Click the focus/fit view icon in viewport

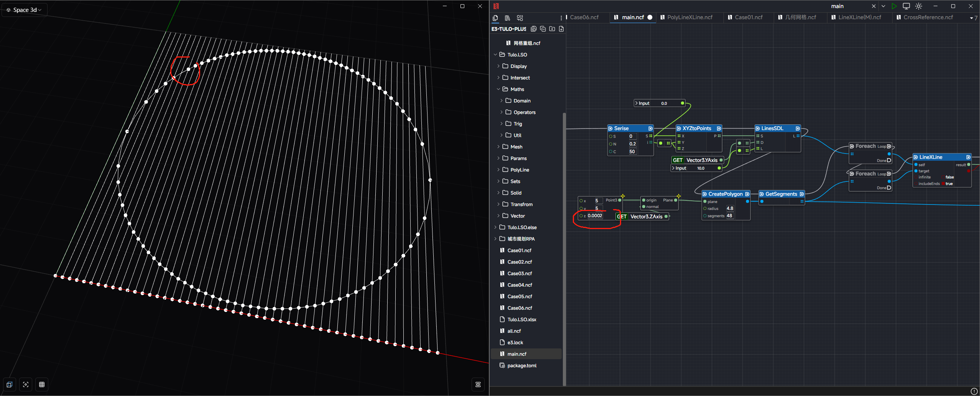26,384
